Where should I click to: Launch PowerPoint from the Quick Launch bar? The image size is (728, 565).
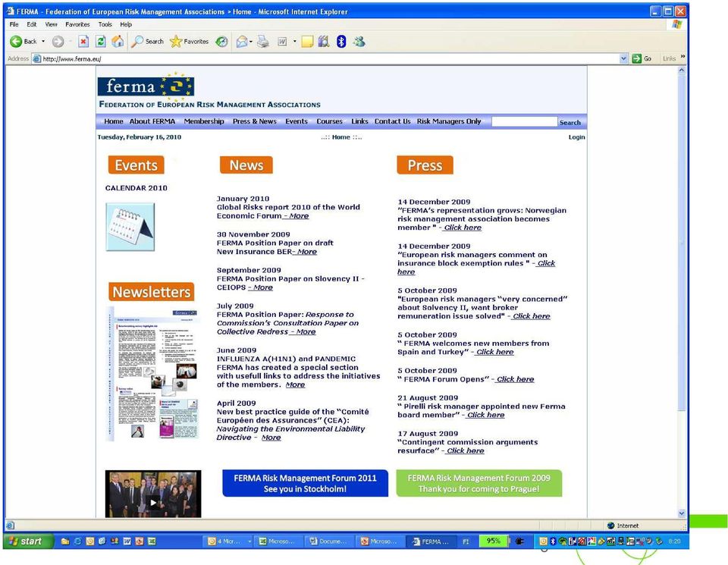click(x=140, y=541)
